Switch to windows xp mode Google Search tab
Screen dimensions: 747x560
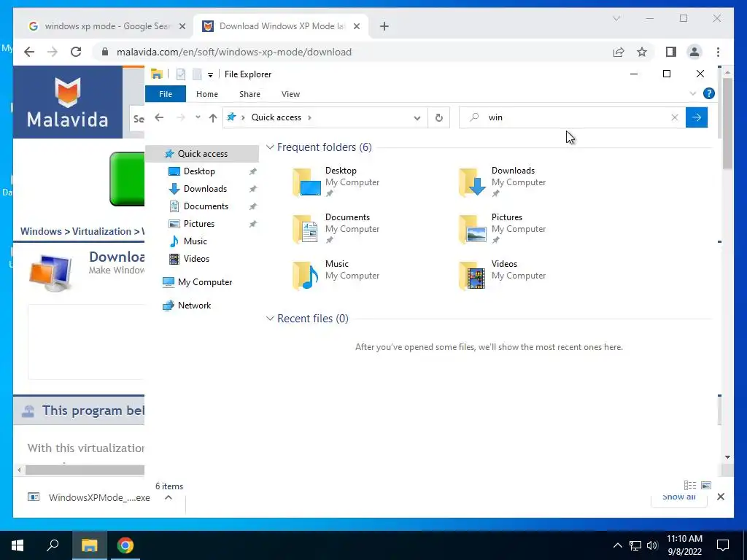pyautogui.click(x=107, y=26)
